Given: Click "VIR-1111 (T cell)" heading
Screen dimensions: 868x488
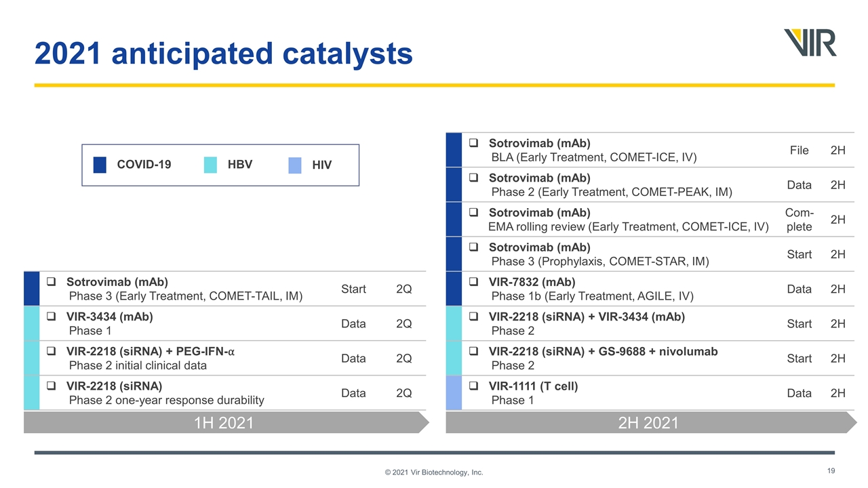Looking at the screenshot, I should [x=533, y=386].
